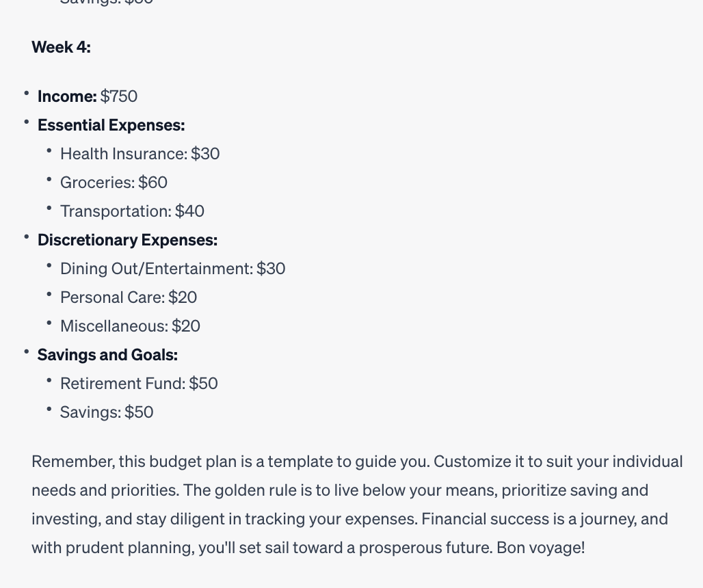Select Dining Out/Entertainment: $30 item
Image resolution: width=703 pixels, height=588 pixels.
pos(172,269)
